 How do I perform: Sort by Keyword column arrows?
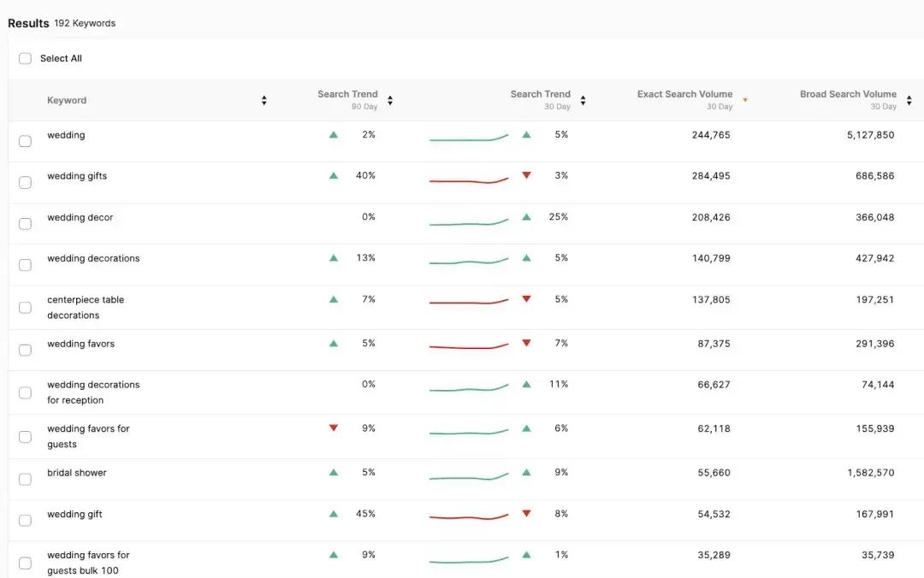click(x=264, y=100)
